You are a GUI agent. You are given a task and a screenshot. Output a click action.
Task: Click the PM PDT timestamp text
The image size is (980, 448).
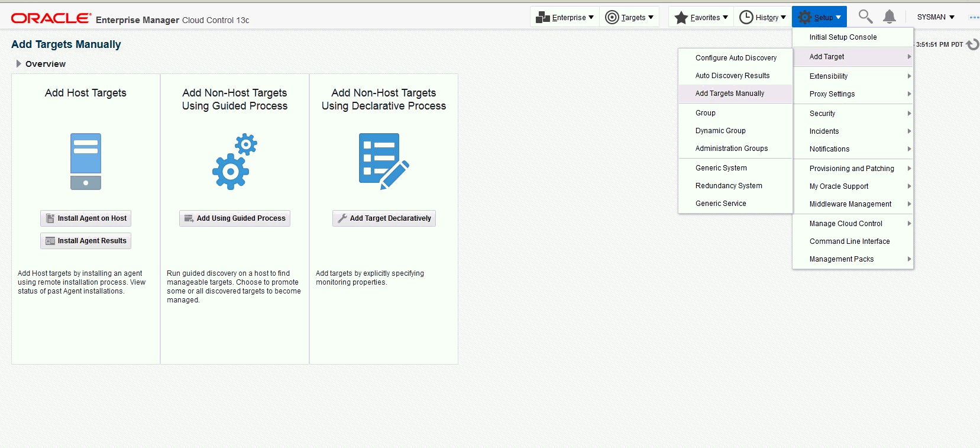point(940,44)
